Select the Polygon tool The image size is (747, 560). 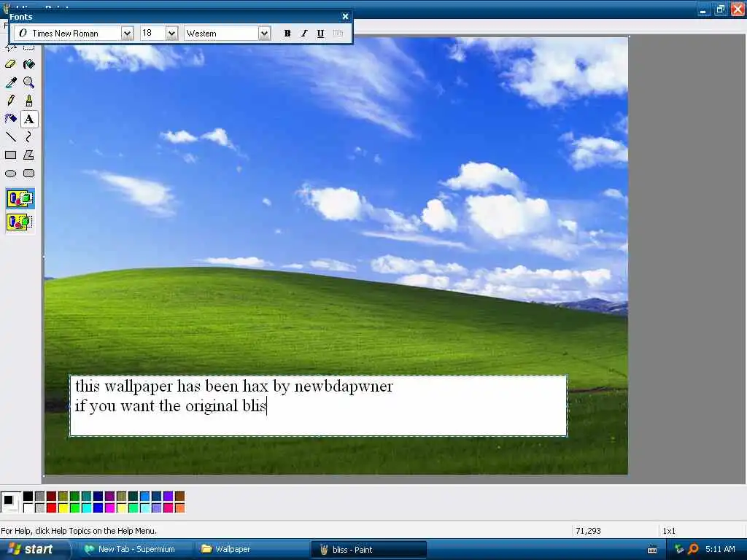(x=29, y=155)
